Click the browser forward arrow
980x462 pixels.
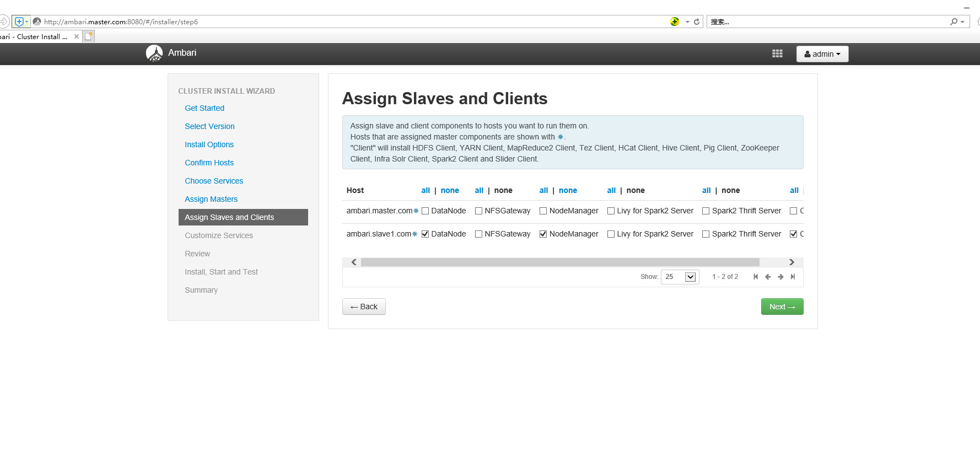coord(3,22)
